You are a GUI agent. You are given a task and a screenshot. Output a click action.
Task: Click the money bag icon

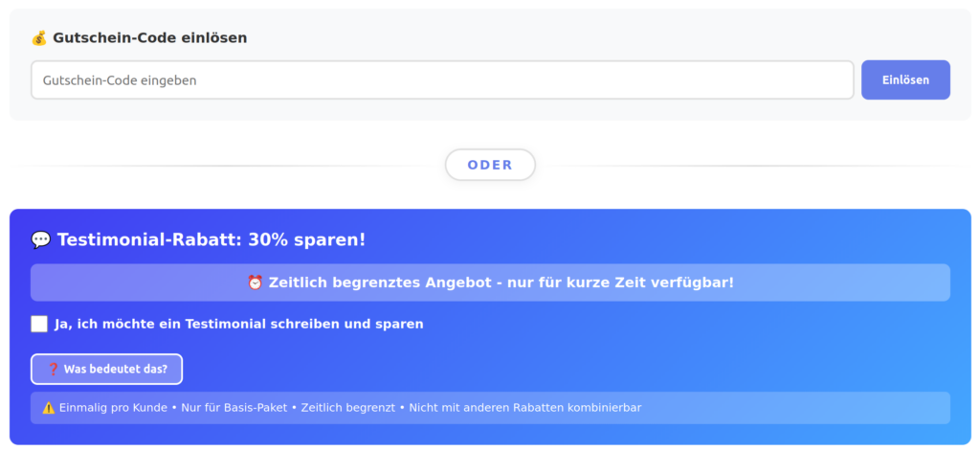point(39,38)
